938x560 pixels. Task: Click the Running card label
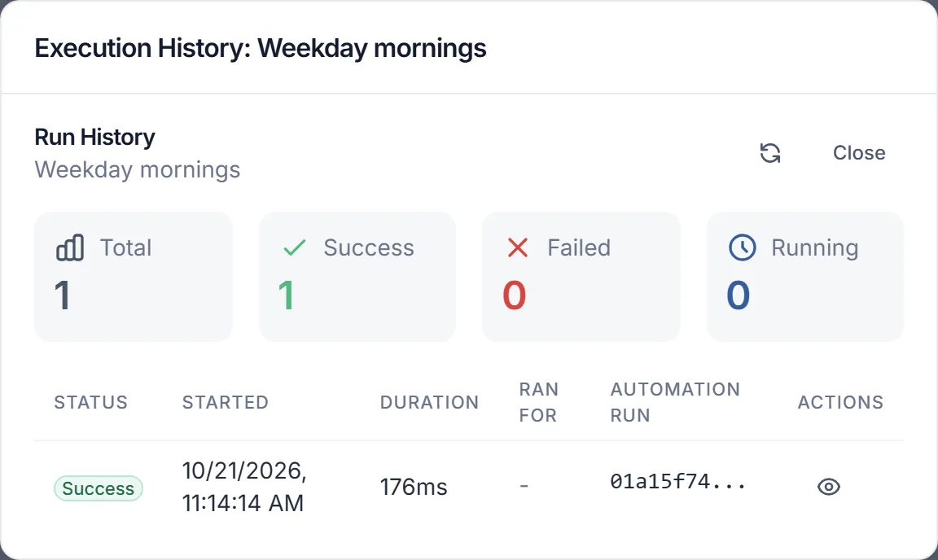click(815, 248)
